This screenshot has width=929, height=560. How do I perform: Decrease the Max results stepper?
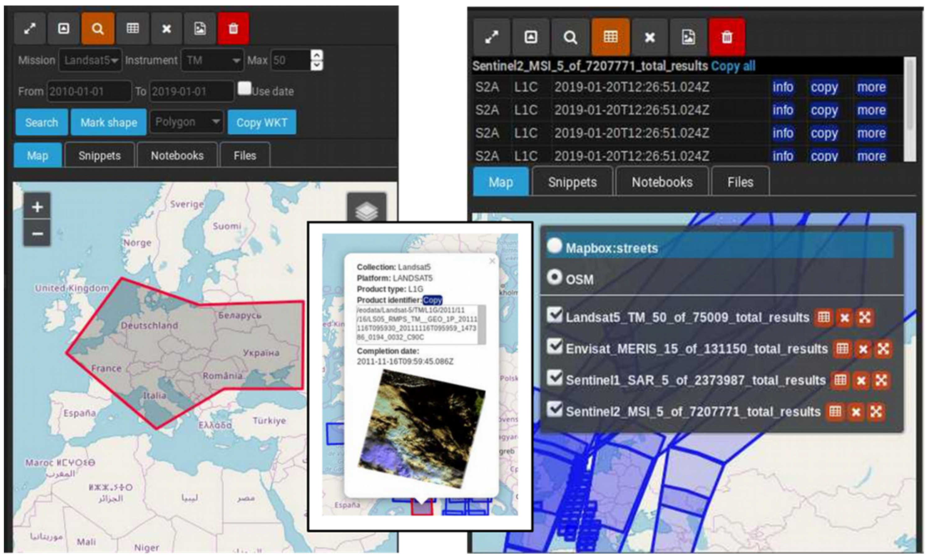[317, 65]
